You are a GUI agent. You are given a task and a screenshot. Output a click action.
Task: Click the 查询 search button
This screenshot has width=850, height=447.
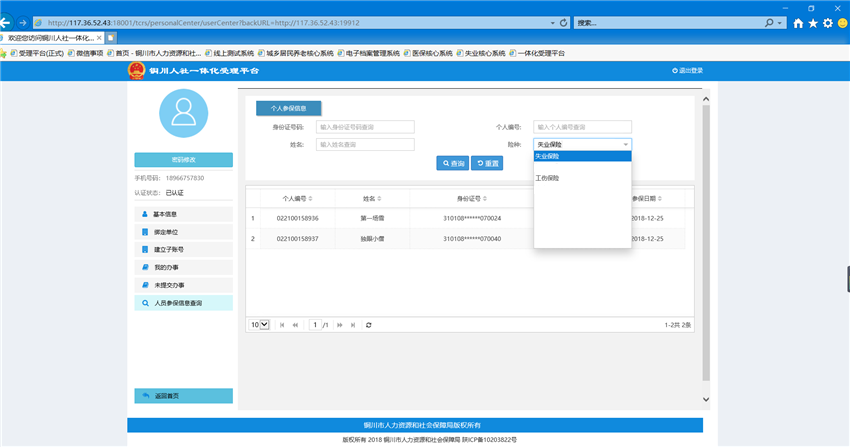point(453,163)
